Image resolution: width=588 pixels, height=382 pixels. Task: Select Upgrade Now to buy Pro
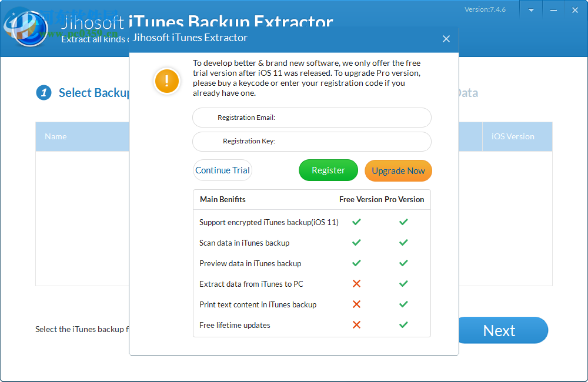(398, 171)
